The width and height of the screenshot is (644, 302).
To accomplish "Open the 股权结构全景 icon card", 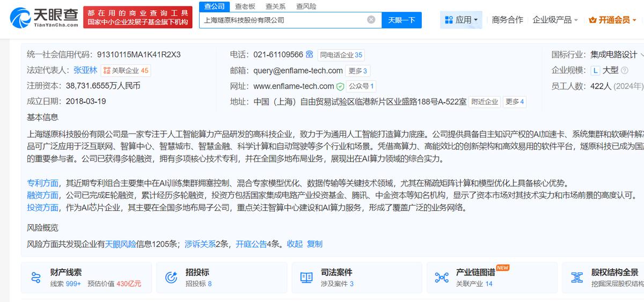I will [x=577, y=277].
